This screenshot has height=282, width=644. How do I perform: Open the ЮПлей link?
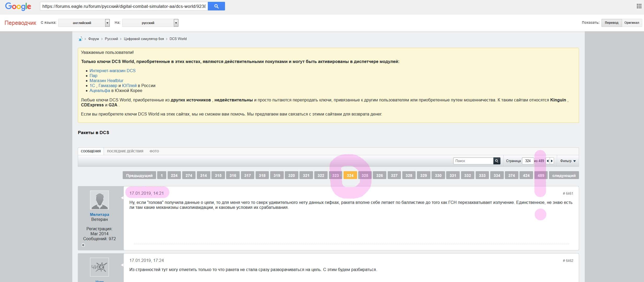[x=129, y=85]
